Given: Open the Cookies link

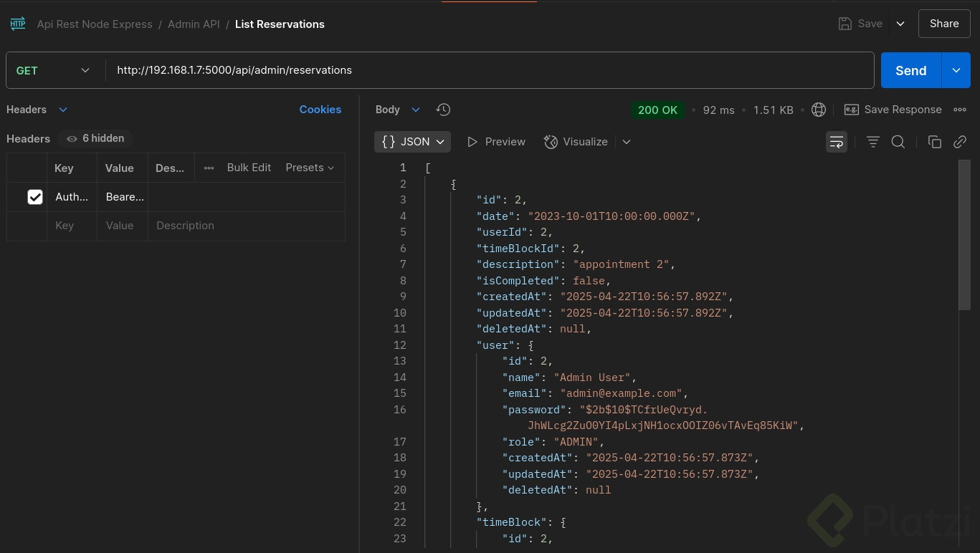Looking at the screenshot, I should (320, 110).
